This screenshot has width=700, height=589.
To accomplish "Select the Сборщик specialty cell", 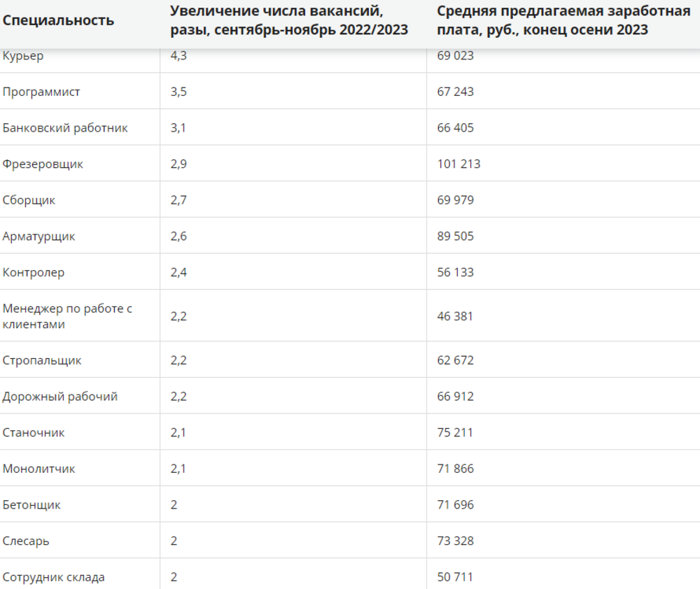I will pyautogui.click(x=29, y=200).
